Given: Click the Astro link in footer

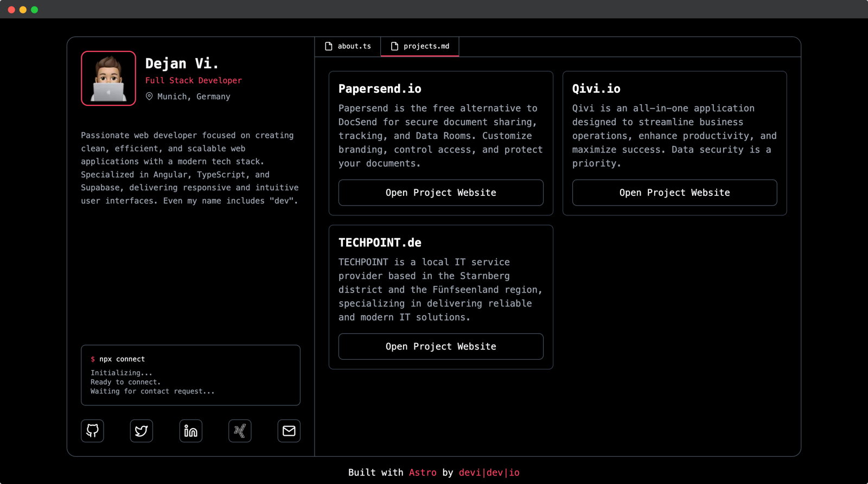Looking at the screenshot, I should tap(423, 473).
